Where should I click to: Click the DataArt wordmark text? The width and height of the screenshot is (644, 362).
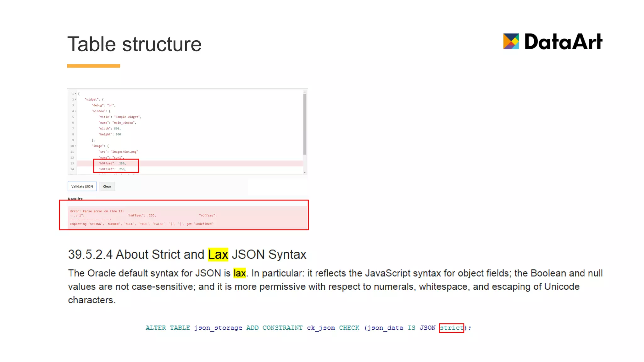pos(563,41)
